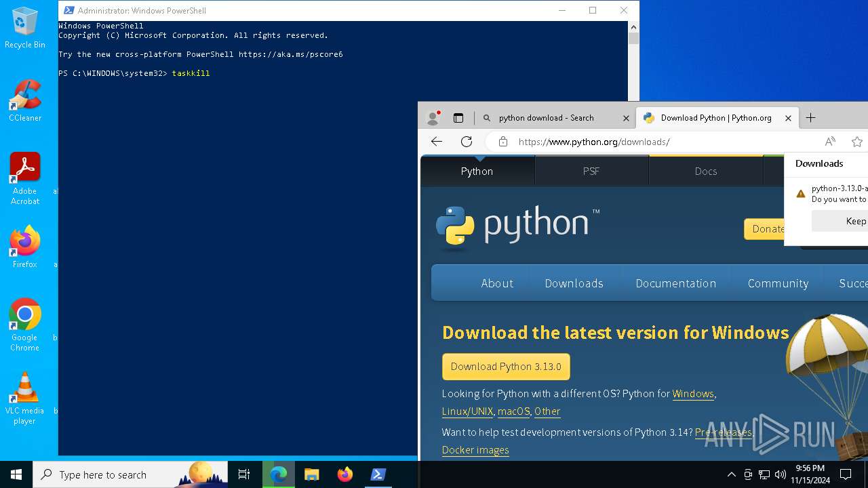The height and width of the screenshot is (488, 868).
Task: Open the Recycle Bin desktop icon
Action: click(25, 28)
